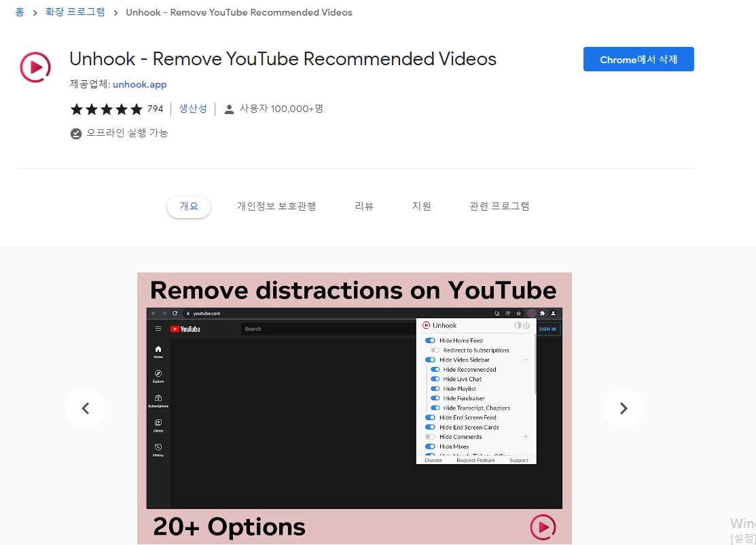Click reload icon in preview browser bar
The height and width of the screenshot is (545, 756).
tap(175, 313)
